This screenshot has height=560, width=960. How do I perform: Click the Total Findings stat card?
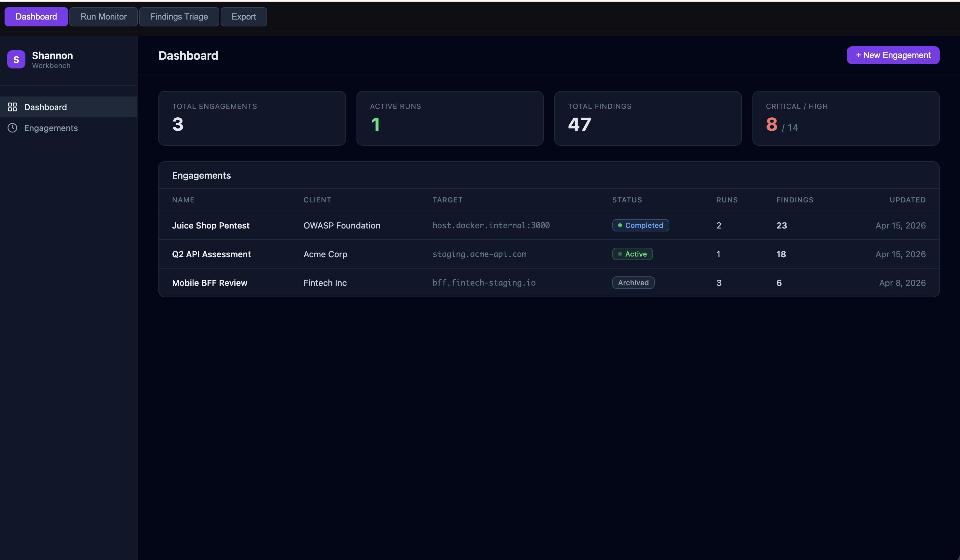coord(647,118)
